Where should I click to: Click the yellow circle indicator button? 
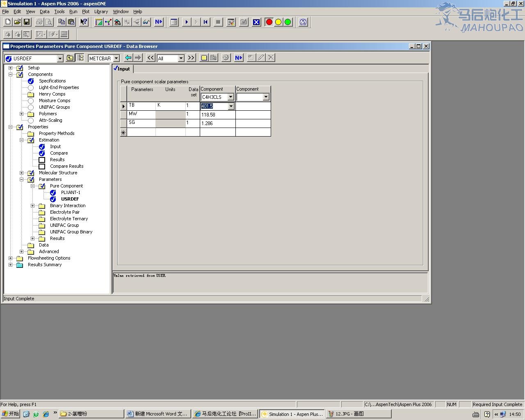[x=278, y=22]
